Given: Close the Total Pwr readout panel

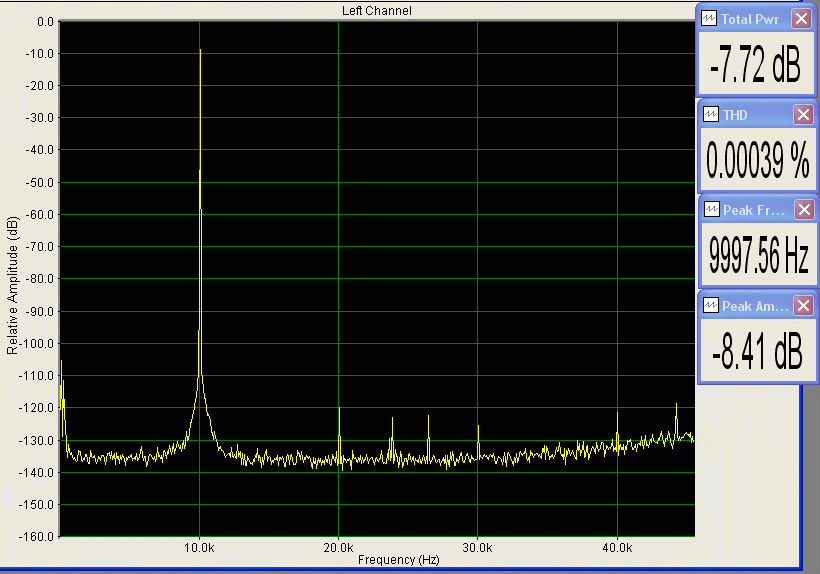Looking at the screenshot, I should pos(801,19).
